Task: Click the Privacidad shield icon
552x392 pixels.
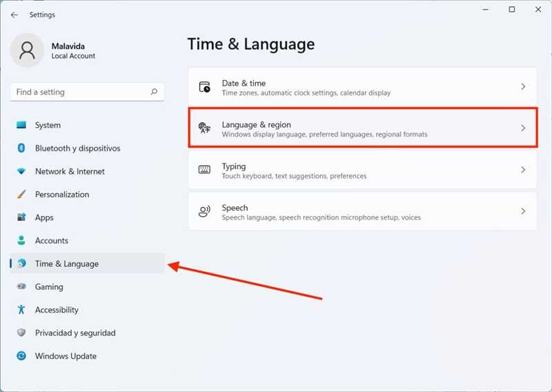Action: pos(21,333)
